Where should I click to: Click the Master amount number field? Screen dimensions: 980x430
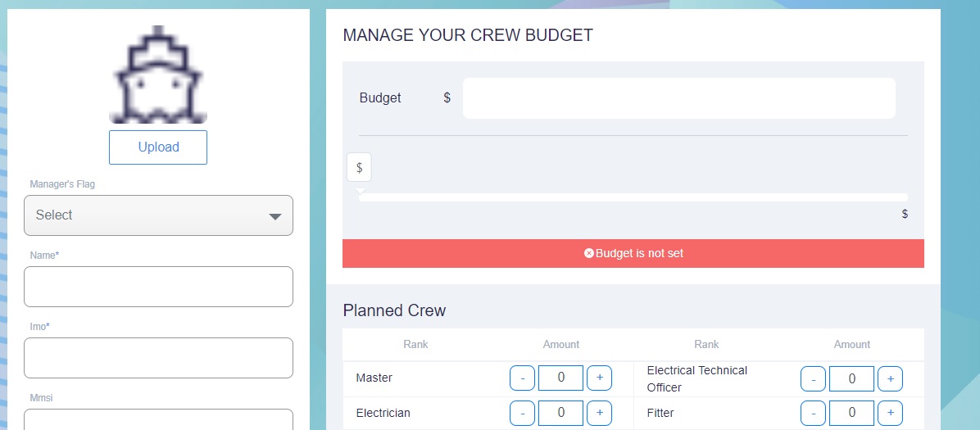(560, 378)
